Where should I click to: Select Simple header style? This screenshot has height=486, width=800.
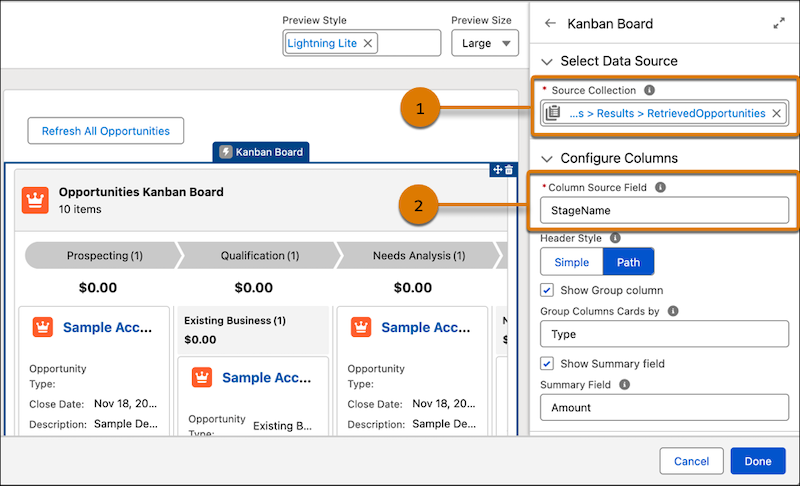click(x=571, y=262)
